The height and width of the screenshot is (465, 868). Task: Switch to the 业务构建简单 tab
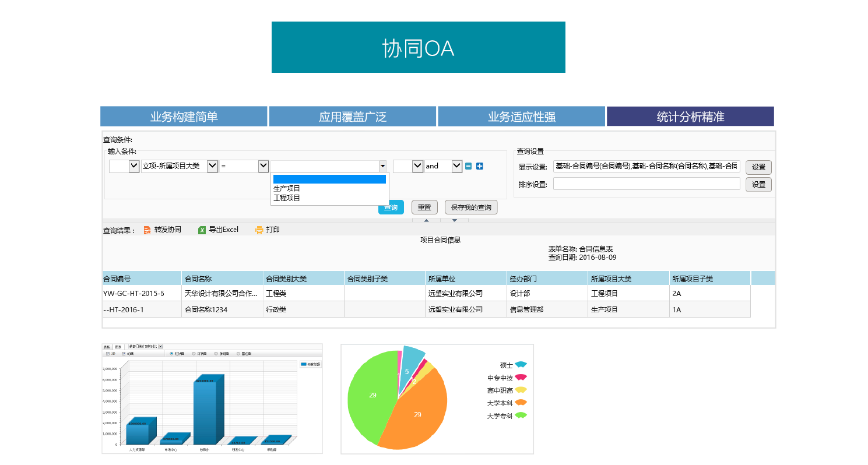184,117
